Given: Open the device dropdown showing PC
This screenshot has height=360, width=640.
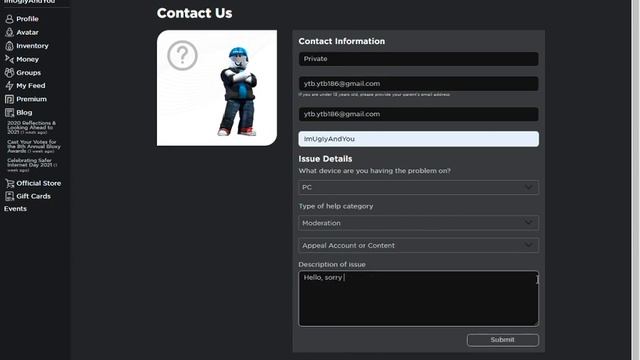Looking at the screenshot, I should (418, 187).
